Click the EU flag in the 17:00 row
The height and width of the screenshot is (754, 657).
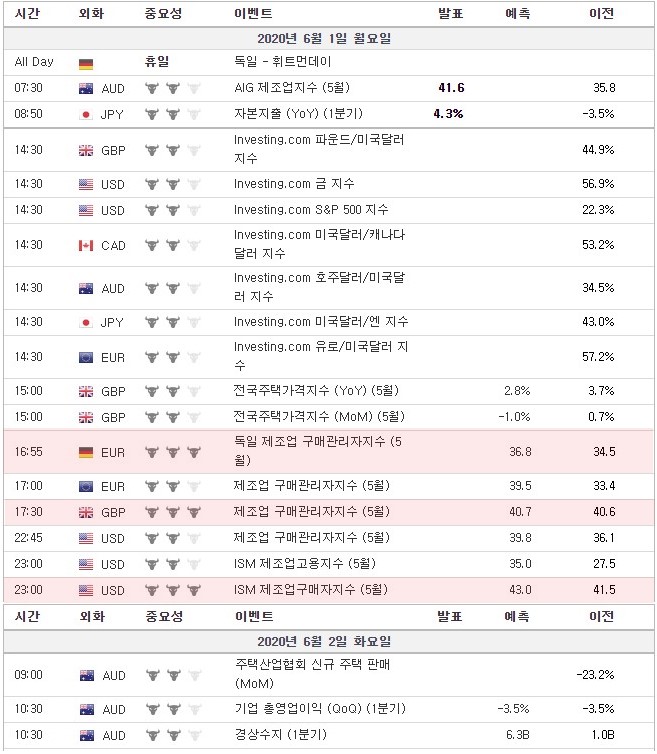pyautogui.click(x=86, y=487)
